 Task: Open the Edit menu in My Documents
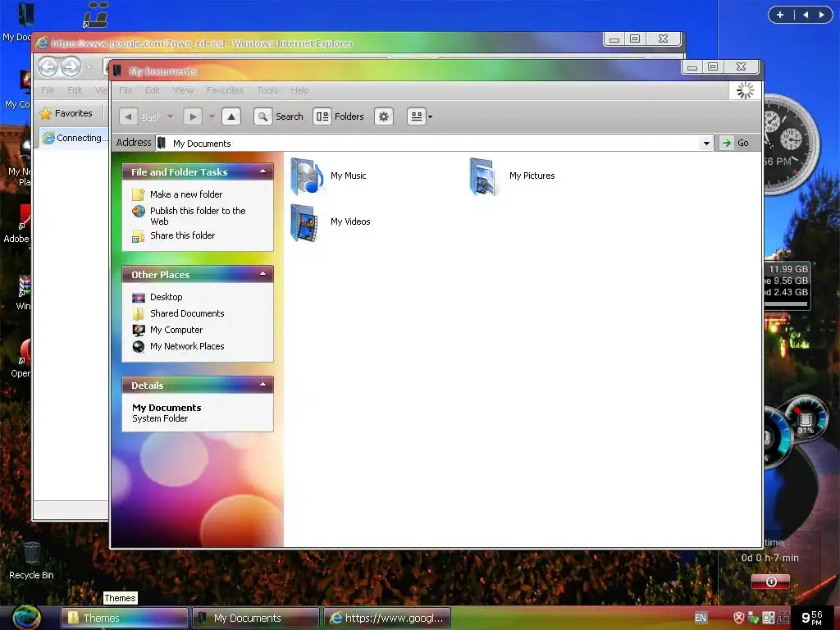(152, 90)
